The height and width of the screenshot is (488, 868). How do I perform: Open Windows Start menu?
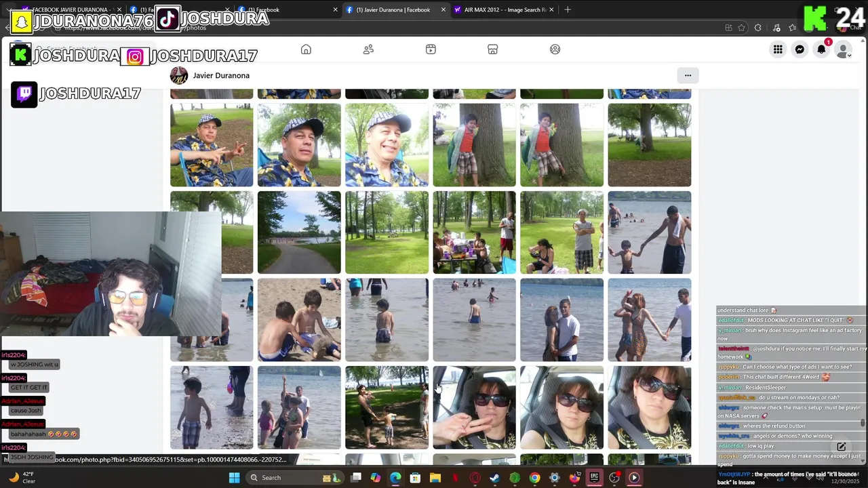[234, 477]
